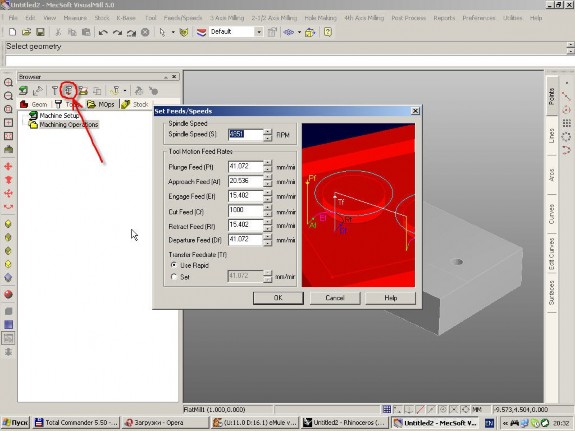
Task: Open the 3 Axis Milling menu
Action: click(227, 18)
